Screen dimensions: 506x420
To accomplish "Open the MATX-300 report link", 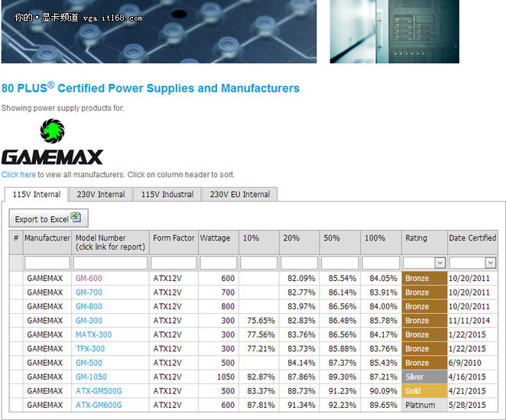I will (93, 334).
